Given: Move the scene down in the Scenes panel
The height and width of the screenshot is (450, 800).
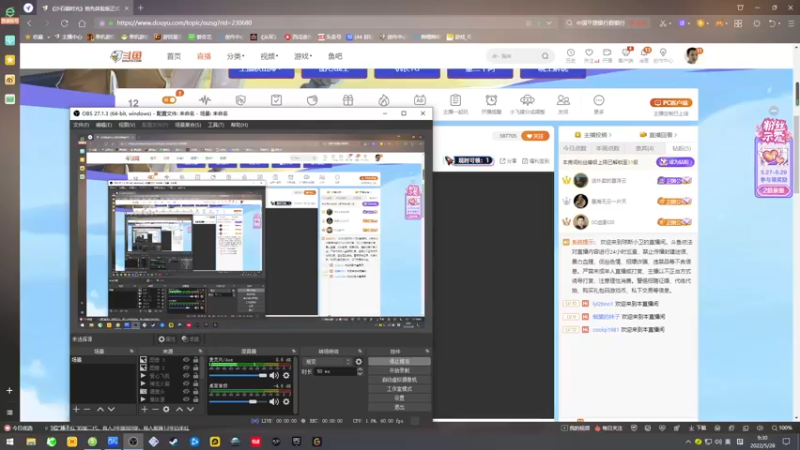Looking at the screenshot, I should pyautogui.click(x=111, y=409).
